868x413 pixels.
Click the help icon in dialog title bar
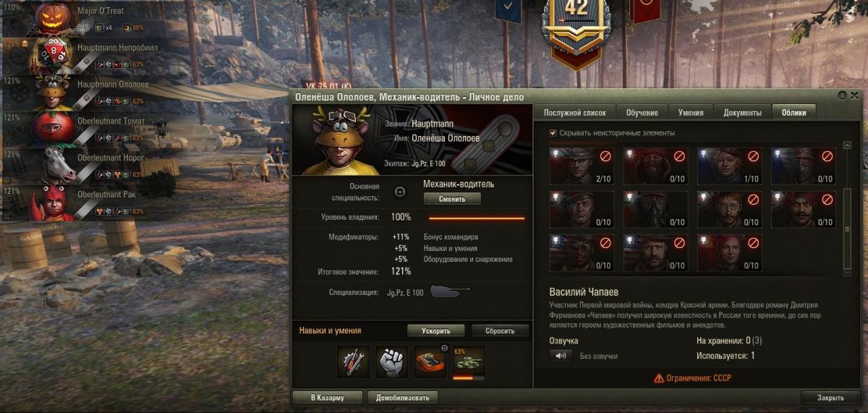pyautogui.click(x=843, y=96)
